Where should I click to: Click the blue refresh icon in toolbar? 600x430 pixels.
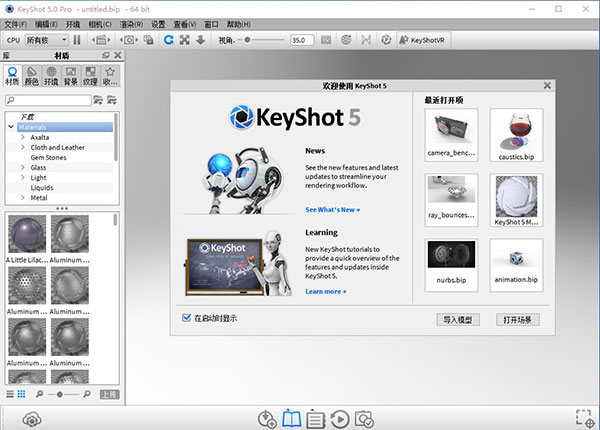[169, 40]
